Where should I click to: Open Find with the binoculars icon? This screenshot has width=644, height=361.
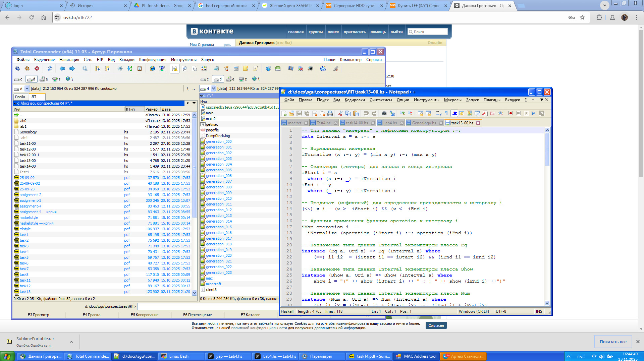[384, 114]
